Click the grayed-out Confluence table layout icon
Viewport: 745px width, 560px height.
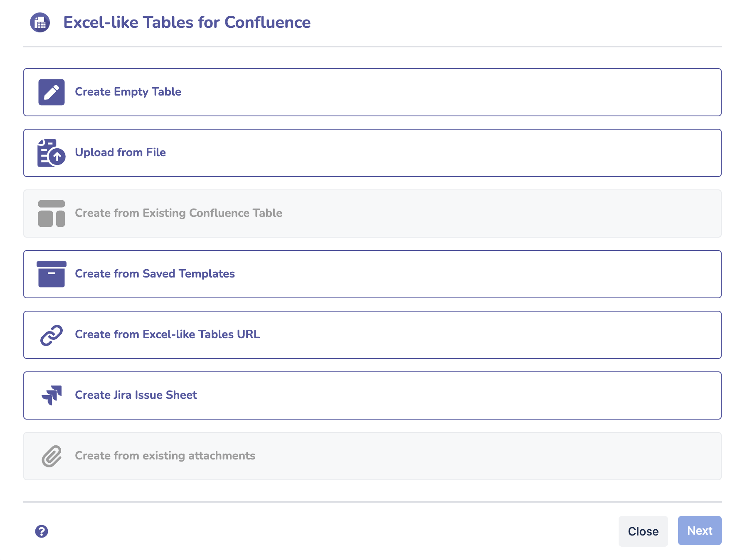pyautogui.click(x=52, y=214)
